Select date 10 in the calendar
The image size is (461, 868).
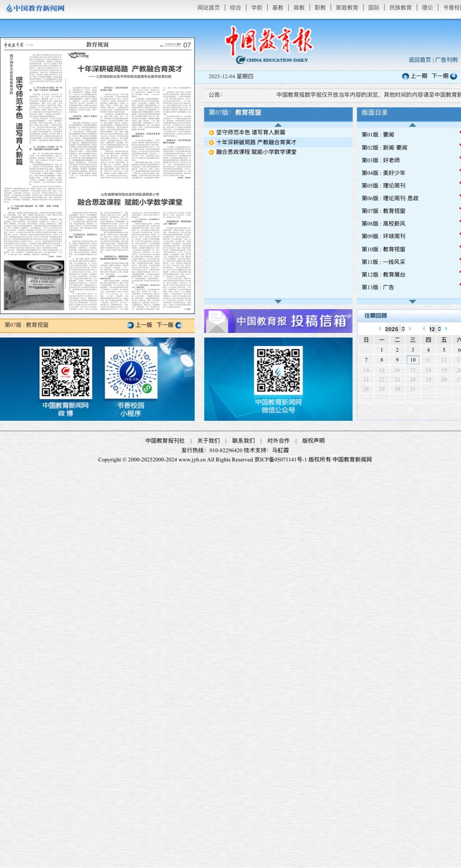(413, 360)
